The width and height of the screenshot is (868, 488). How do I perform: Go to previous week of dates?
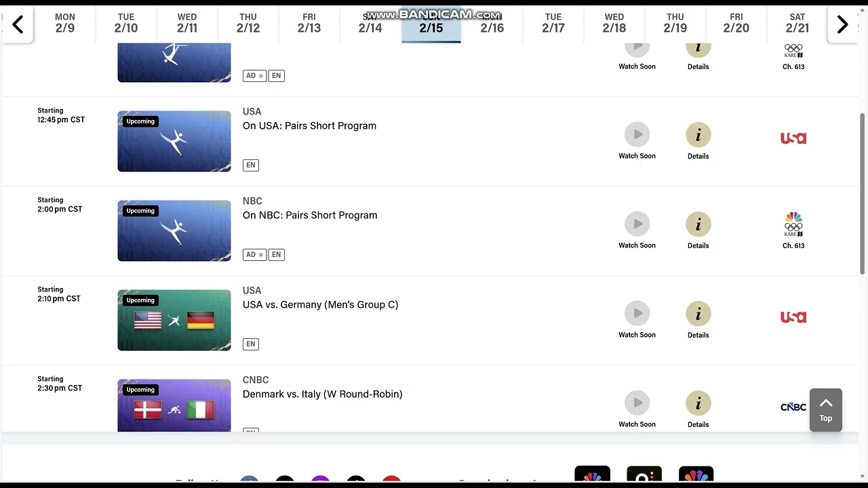click(x=18, y=25)
